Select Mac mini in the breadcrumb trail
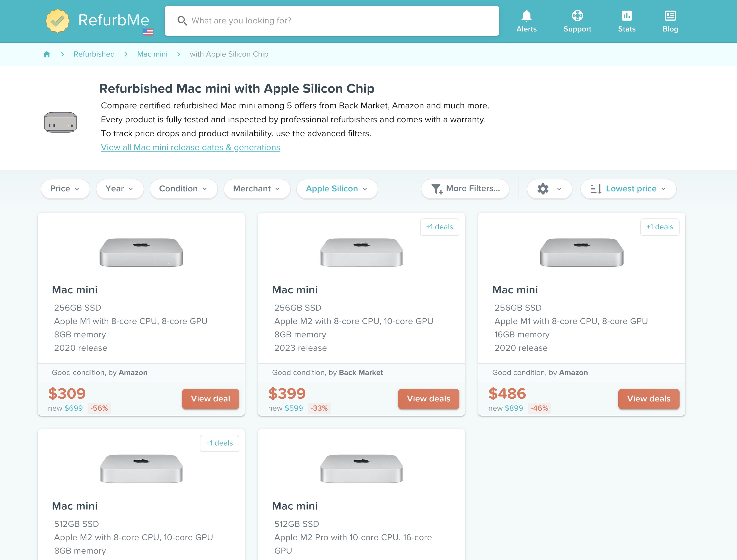Image resolution: width=737 pixels, height=560 pixels. click(x=152, y=54)
